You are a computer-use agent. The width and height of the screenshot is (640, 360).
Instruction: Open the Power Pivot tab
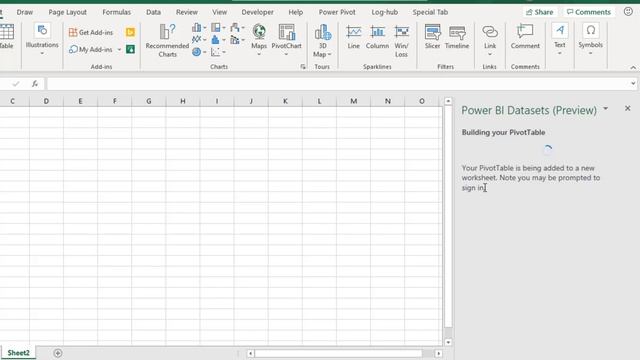coord(337,12)
